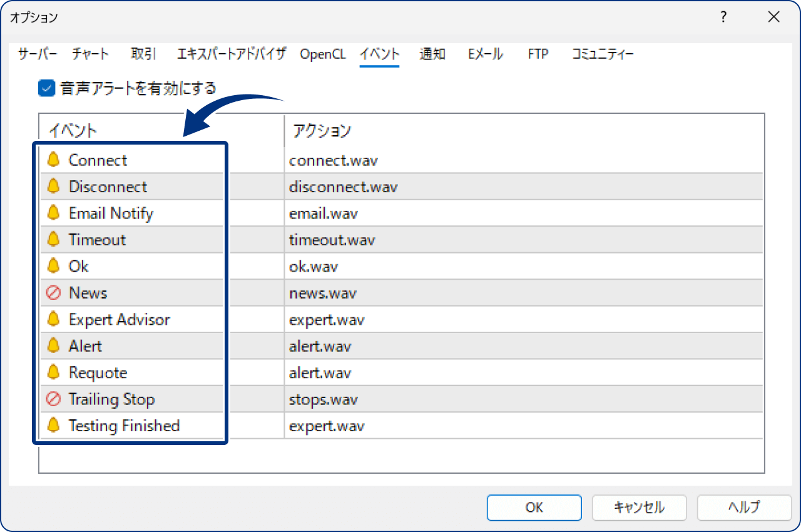Click the connect.wav action cell
This screenshot has height=532, width=801.
point(524,160)
